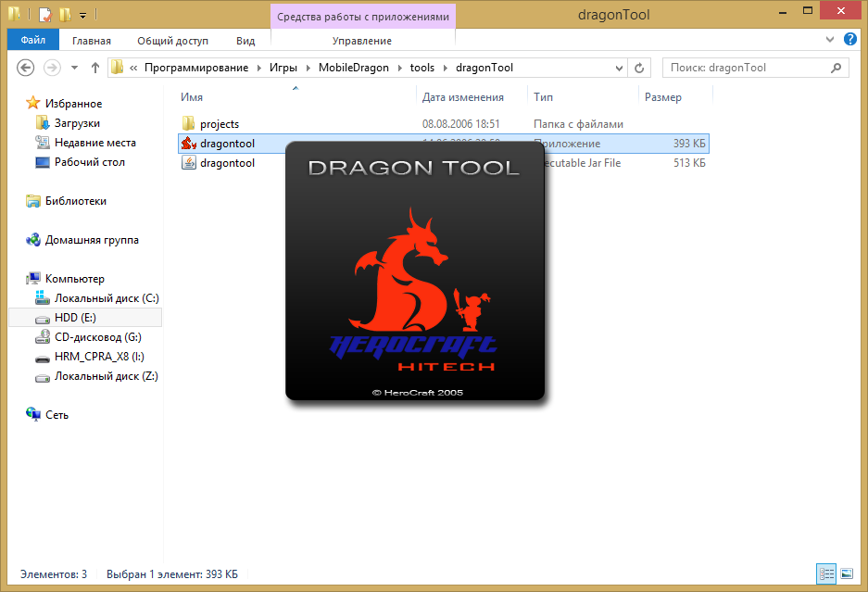The image size is (868, 592).
Task: Open Избранное in navigation pane
Action: (x=73, y=104)
